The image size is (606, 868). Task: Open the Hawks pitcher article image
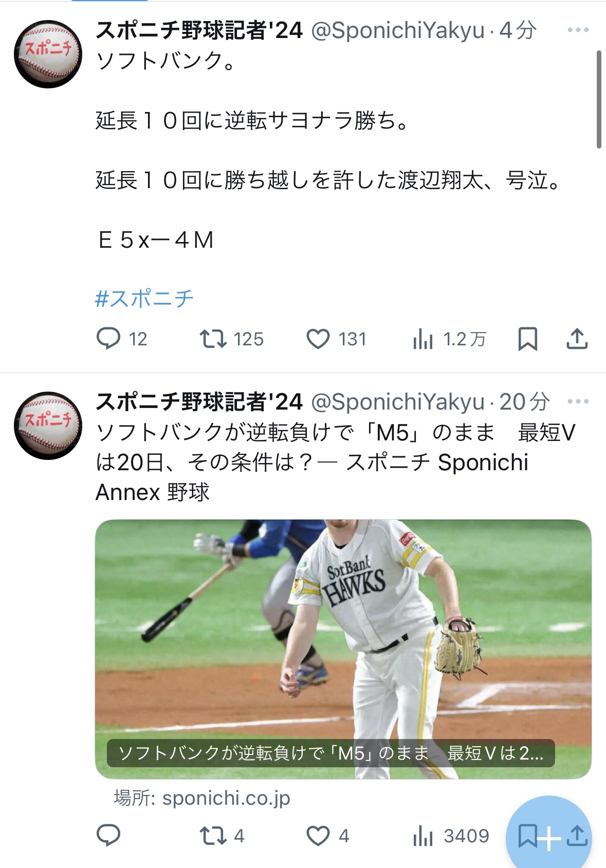(343, 649)
